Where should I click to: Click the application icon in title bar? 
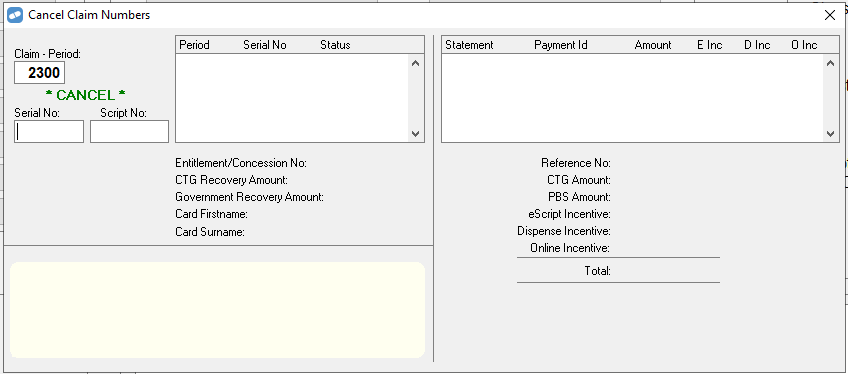coord(15,15)
